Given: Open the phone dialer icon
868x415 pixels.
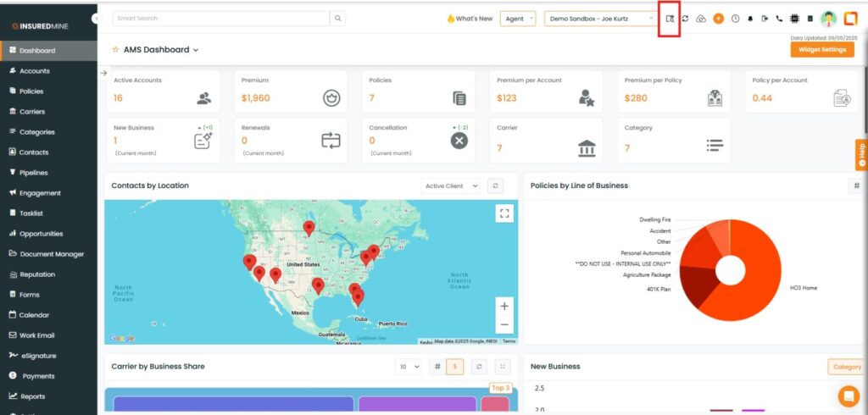Looking at the screenshot, I should click(780, 19).
